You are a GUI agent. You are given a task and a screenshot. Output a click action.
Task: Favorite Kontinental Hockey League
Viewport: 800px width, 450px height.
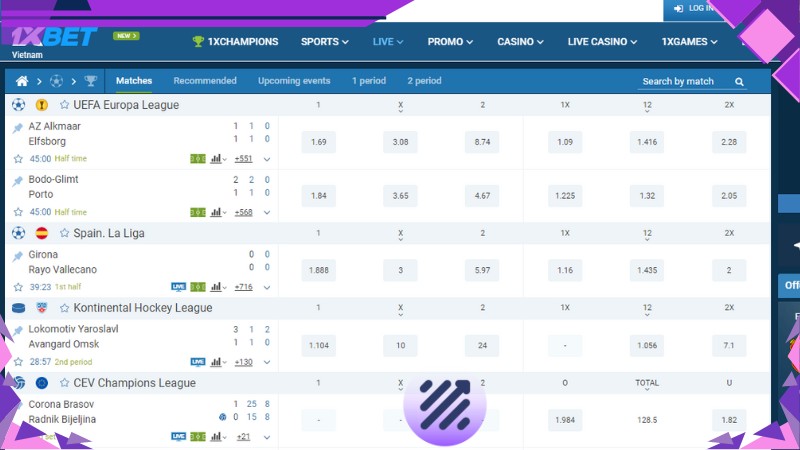(x=64, y=308)
